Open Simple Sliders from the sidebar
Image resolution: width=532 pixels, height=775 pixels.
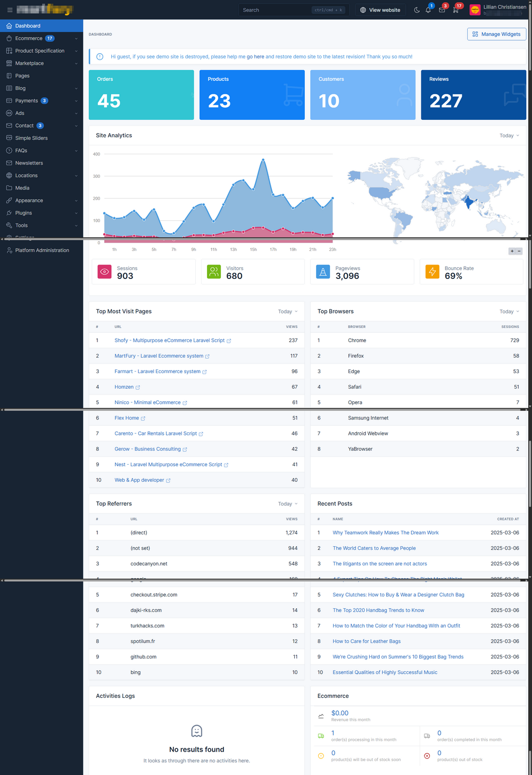pyautogui.click(x=30, y=137)
